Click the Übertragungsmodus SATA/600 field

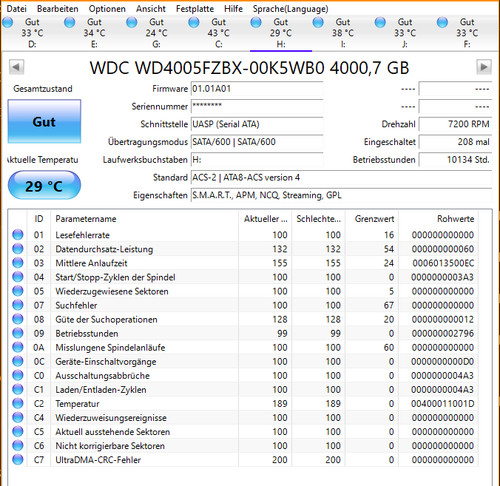257,142
